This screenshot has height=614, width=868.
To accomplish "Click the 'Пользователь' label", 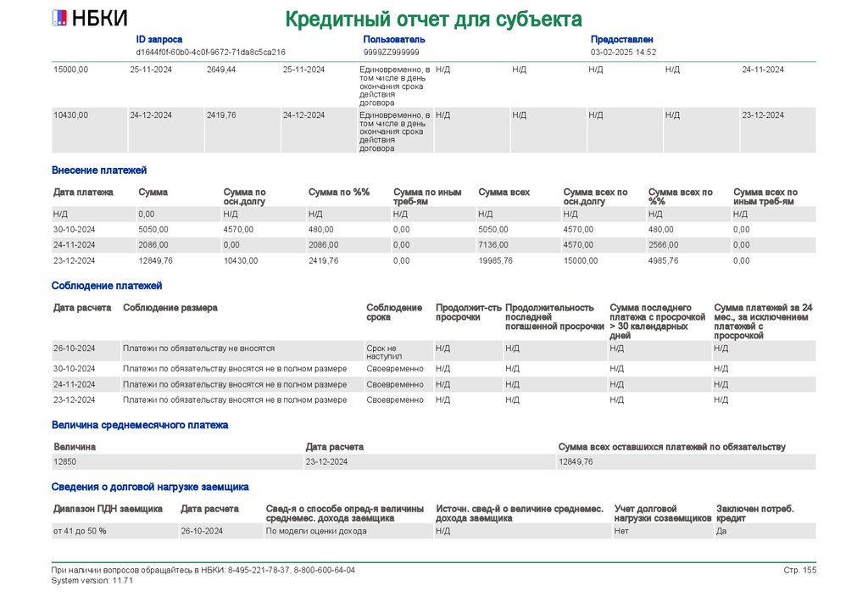I will click(394, 39).
